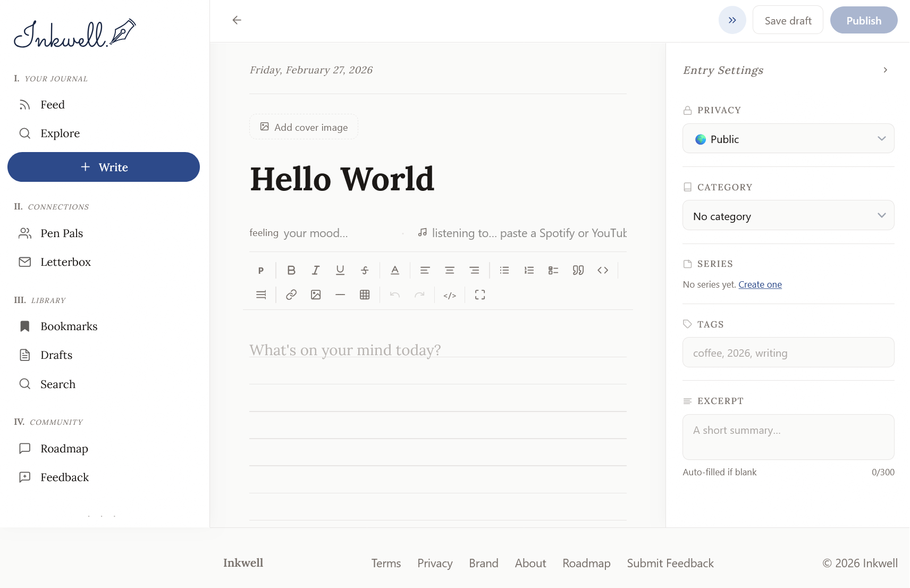Toggle italic text formatting
The height and width of the screenshot is (588, 910).
click(x=316, y=270)
